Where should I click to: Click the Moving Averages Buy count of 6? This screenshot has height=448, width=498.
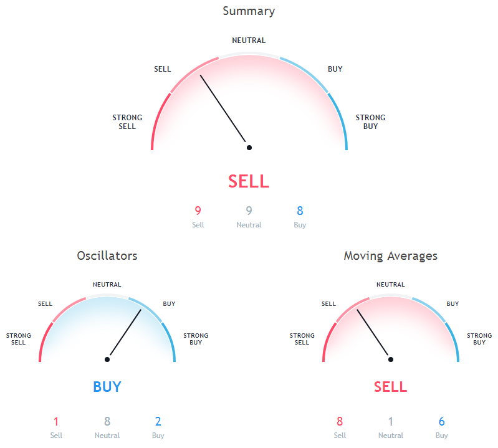(442, 421)
